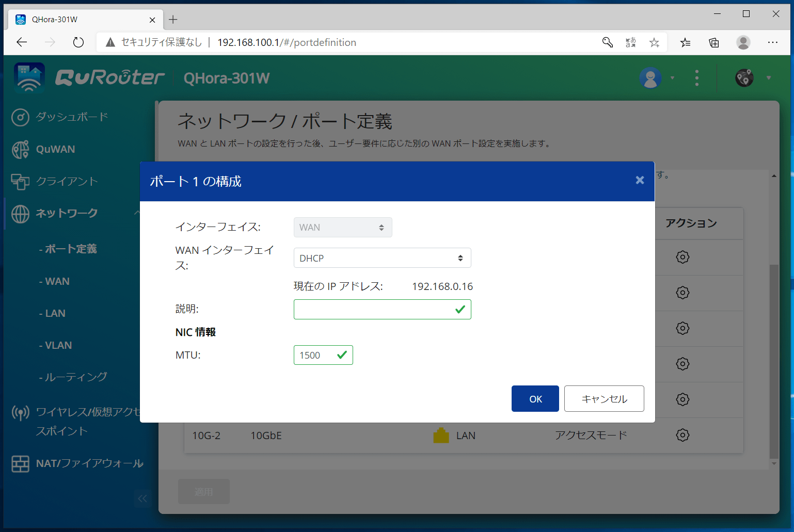Select the QHora-301W browser tab
The image size is (794, 532).
coord(85,20)
